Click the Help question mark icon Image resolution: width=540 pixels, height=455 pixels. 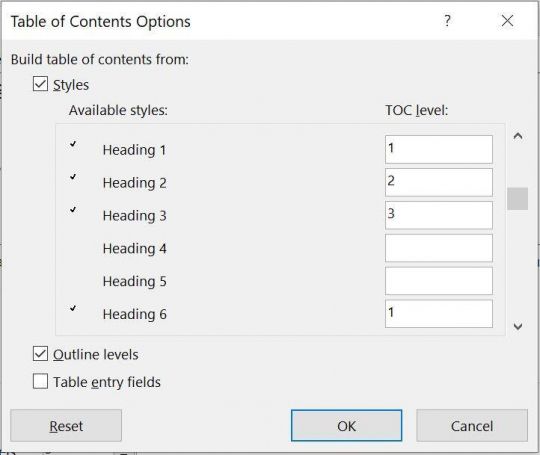click(447, 21)
